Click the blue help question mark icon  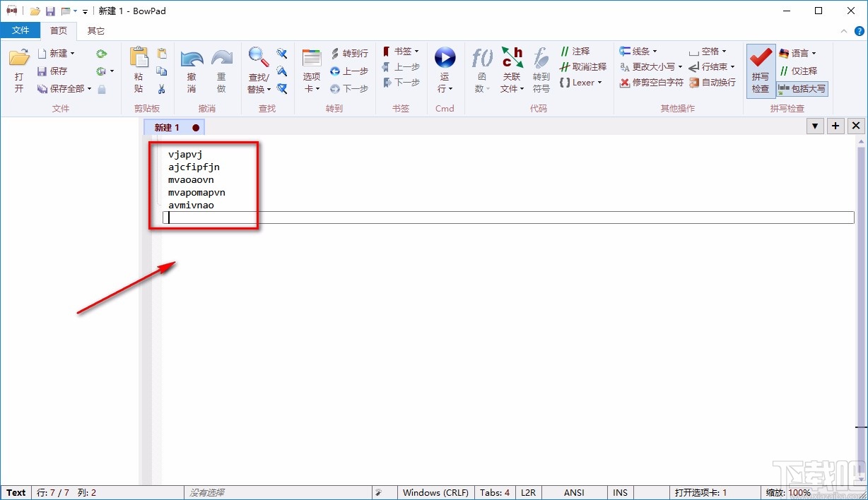[860, 31]
